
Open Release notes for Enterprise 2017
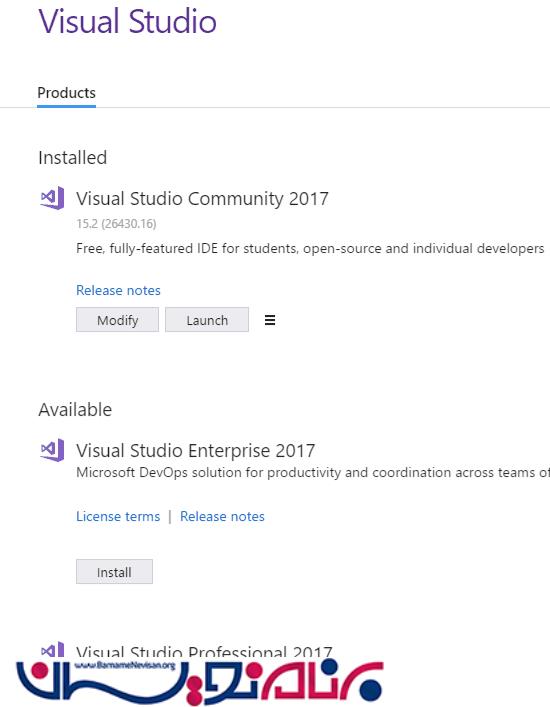(222, 516)
